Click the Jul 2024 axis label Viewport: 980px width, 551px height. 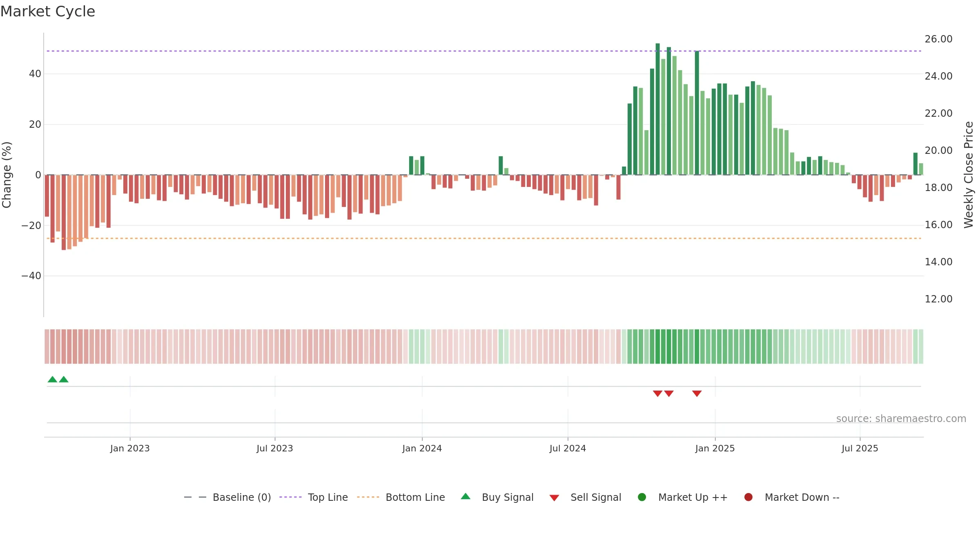tap(568, 449)
